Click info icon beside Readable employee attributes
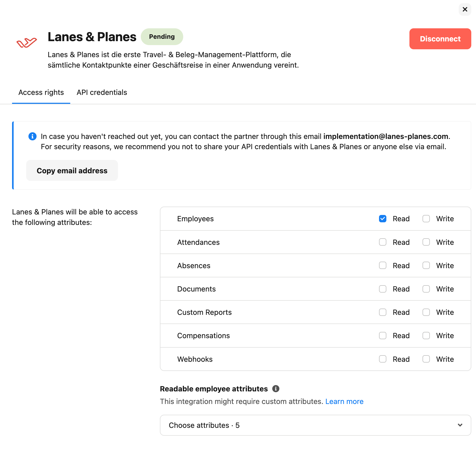476x453 pixels. tap(276, 389)
